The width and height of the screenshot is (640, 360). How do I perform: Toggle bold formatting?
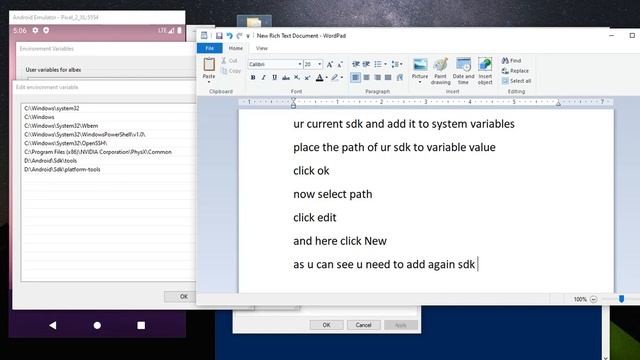253,78
